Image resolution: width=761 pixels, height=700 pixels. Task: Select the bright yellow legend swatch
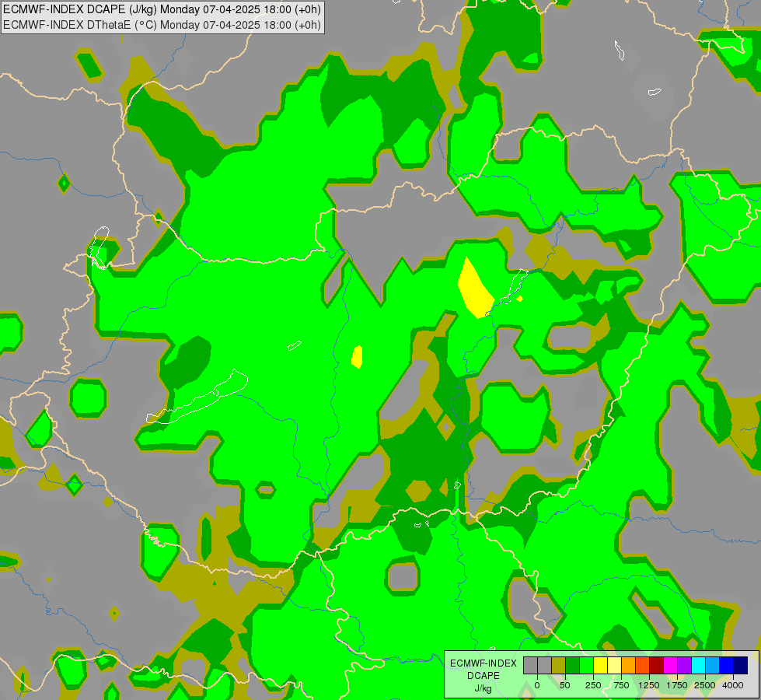coord(600,665)
